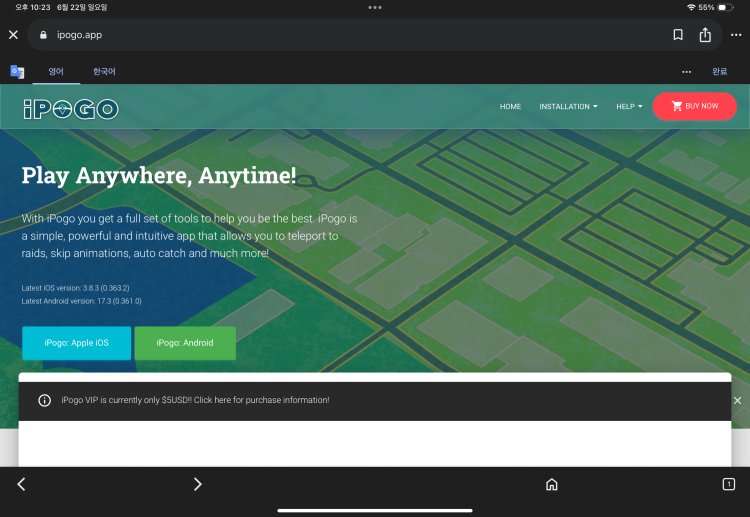
Task: Open translate bar more options
Action: [686, 72]
